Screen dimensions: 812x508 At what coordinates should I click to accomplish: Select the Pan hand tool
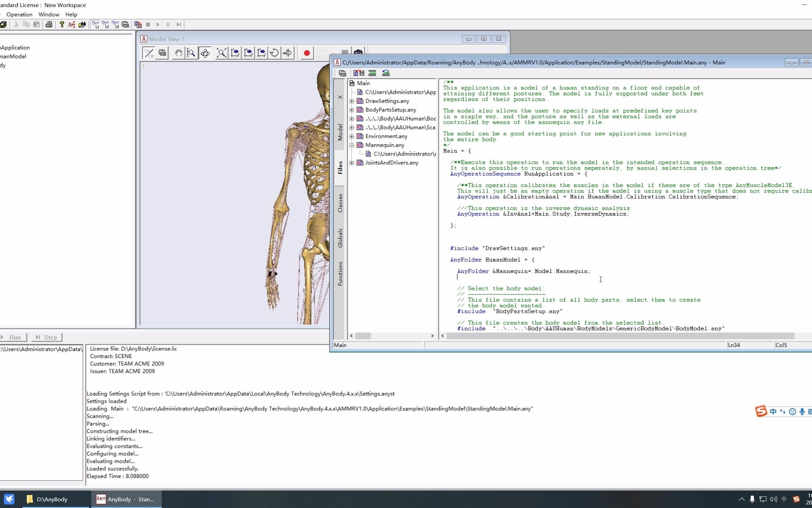click(179, 53)
